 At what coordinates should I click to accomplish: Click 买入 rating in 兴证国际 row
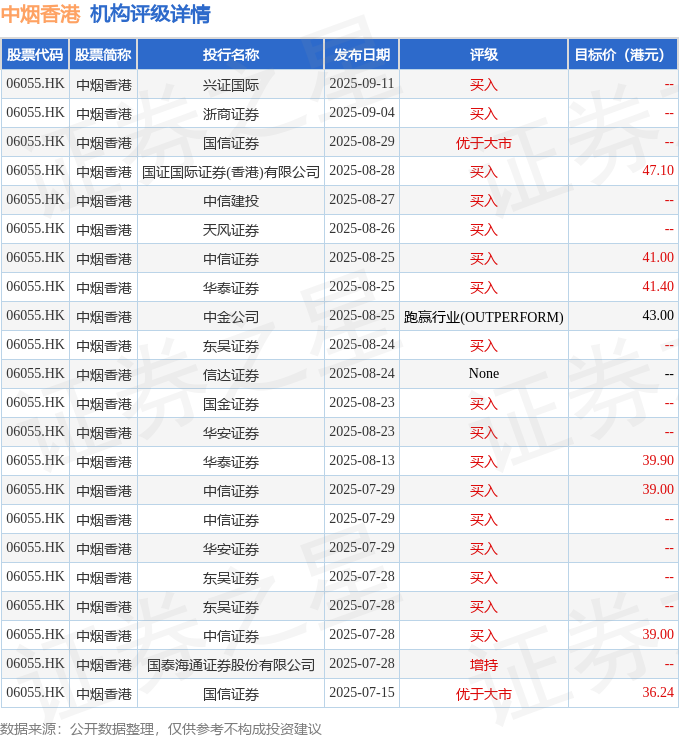pyautogui.click(x=483, y=85)
